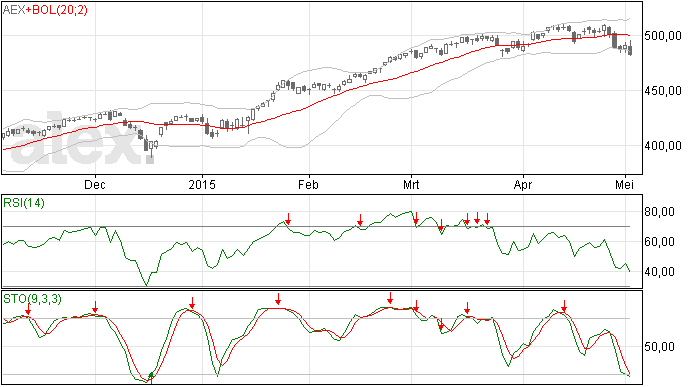Viewport: 690px width, 387px height.
Task: Click the rightmost red arrow in STO panel
Action: [x=564, y=306]
